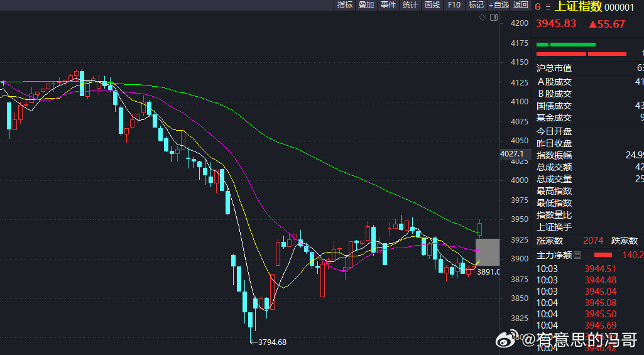This screenshot has width=644, height=355.
Task: Open the list menu icon next to G
Action: [x=547, y=6]
